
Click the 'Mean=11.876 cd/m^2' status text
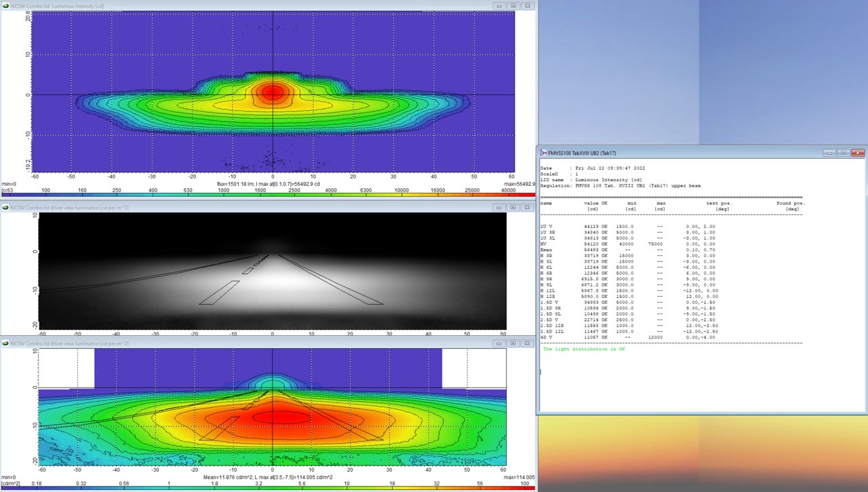229,477
